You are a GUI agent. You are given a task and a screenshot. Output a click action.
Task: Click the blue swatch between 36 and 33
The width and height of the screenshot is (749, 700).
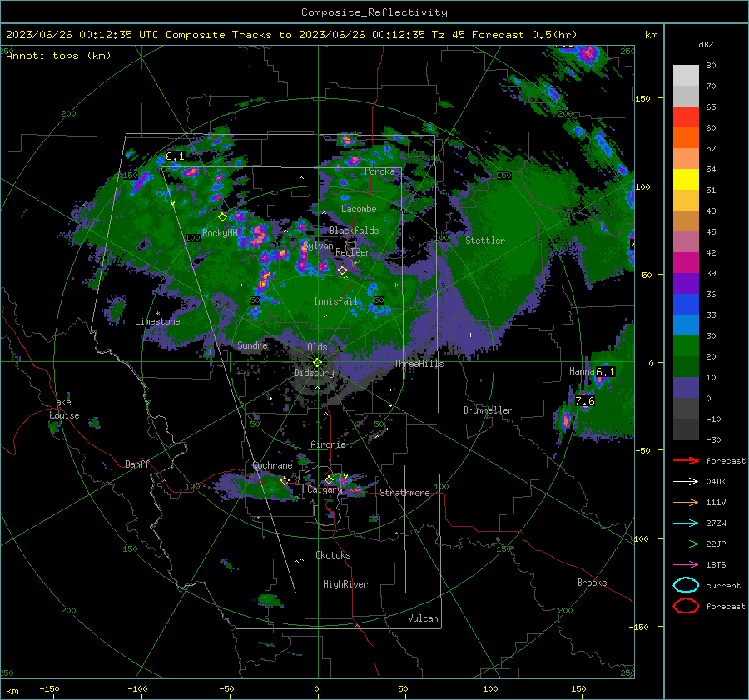pos(686,305)
